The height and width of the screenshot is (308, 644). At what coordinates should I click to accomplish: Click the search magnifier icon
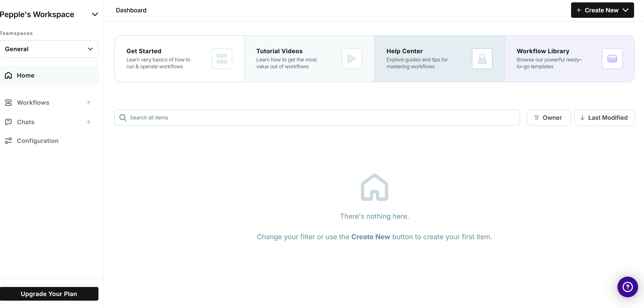point(123,117)
